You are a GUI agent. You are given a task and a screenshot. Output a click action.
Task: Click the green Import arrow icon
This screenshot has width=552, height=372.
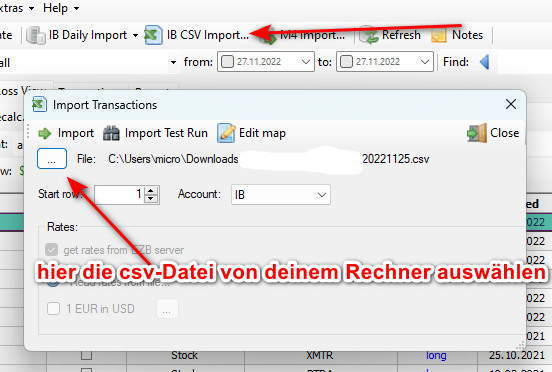point(44,133)
